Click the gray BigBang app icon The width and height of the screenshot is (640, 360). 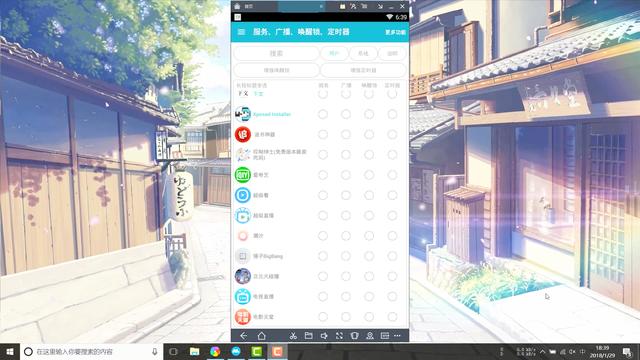coord(242,256)
